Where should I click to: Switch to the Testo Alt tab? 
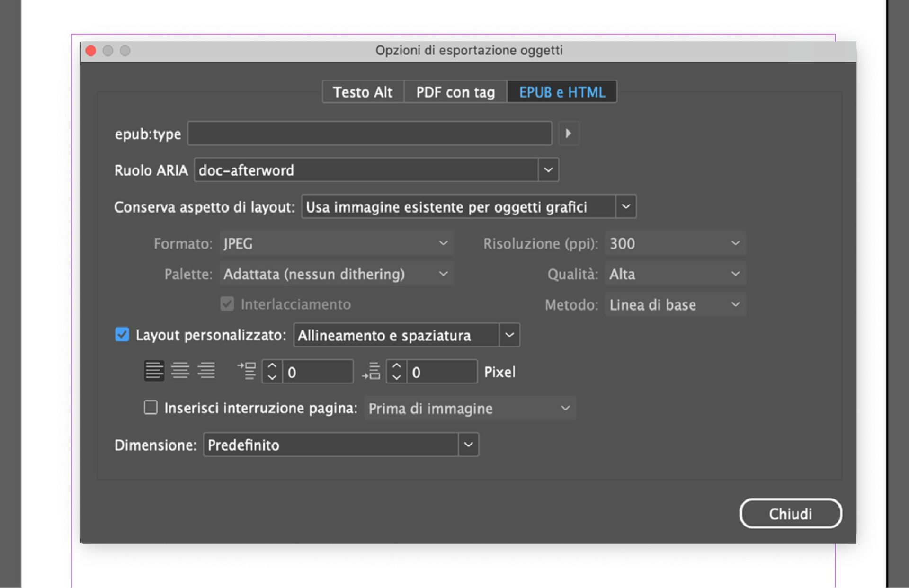point(363,92)
